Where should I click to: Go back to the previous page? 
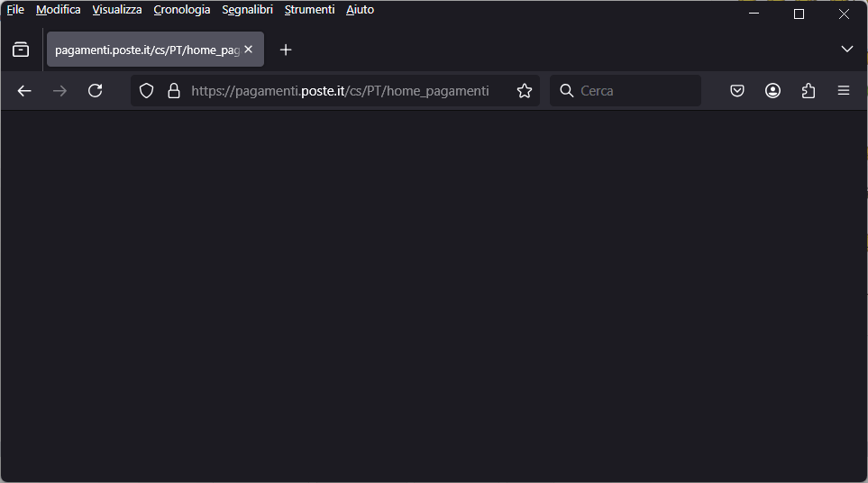coord(24,91)
